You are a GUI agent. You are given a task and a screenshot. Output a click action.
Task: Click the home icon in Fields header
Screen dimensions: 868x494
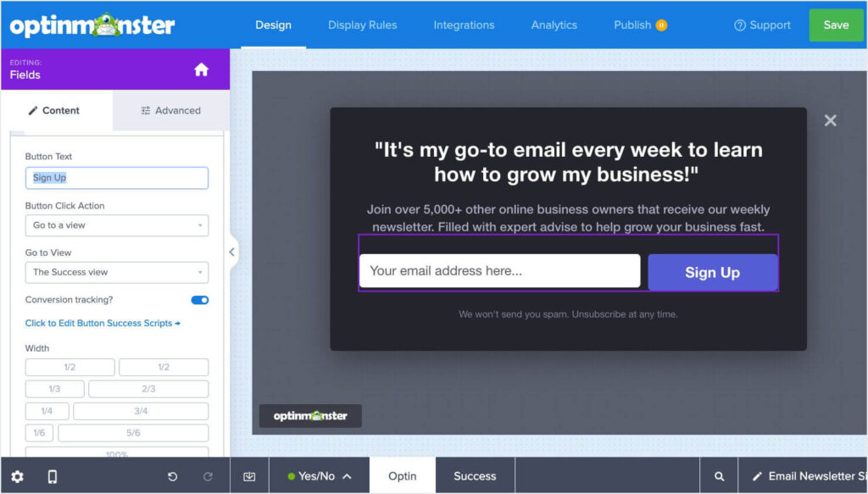click(x=201, y=69)
